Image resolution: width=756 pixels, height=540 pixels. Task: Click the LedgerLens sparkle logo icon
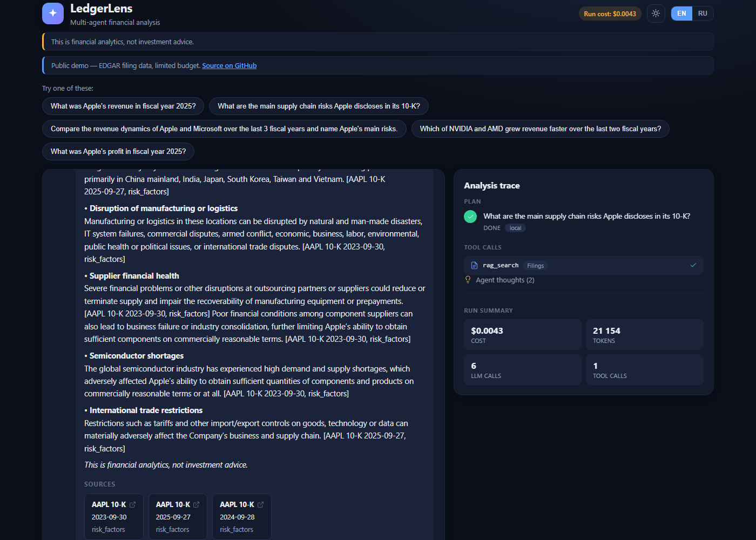[x=53, y=13]
